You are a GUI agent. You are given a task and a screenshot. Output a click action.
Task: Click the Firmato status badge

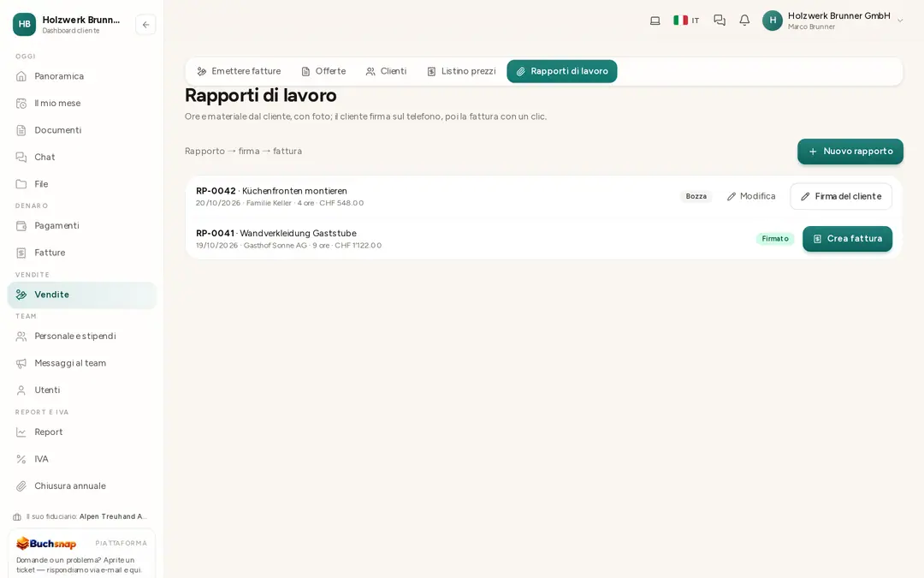click(775, 239)
